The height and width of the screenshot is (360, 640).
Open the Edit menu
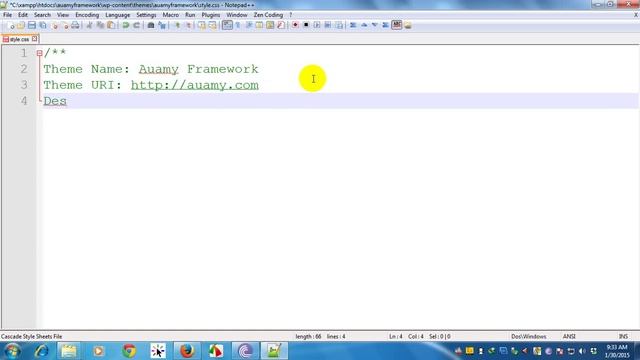(23, 15)
